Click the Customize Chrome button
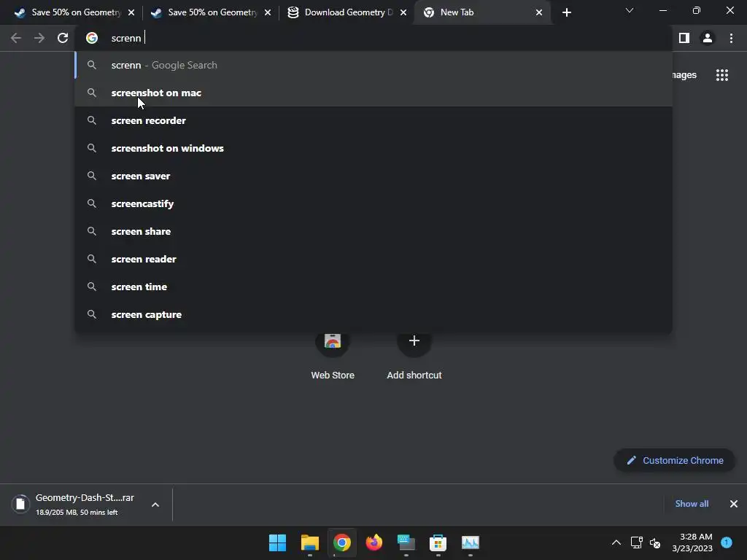The width and height of the screenshot is (747, 560). tap(675, 461)
